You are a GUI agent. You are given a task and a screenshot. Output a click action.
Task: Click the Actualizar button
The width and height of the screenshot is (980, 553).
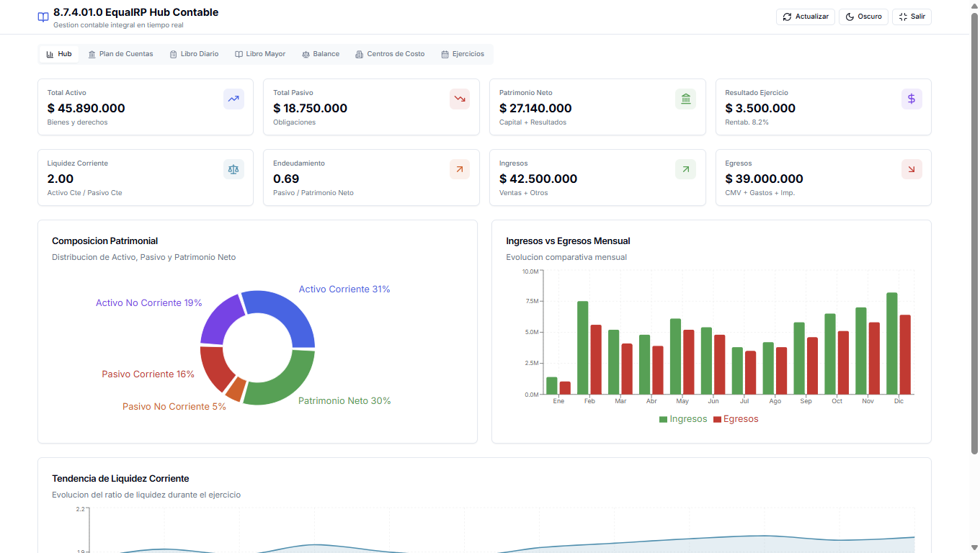[x=806, y=17]
